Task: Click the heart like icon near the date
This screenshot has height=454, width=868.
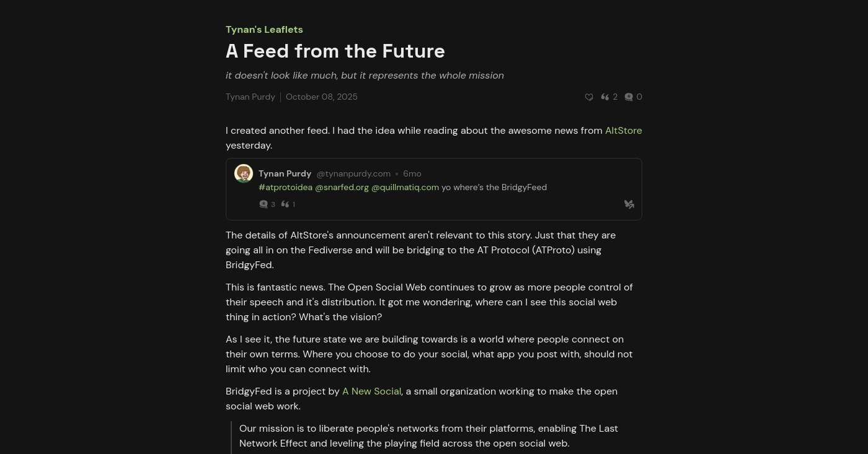Action: tap(589, 97)
